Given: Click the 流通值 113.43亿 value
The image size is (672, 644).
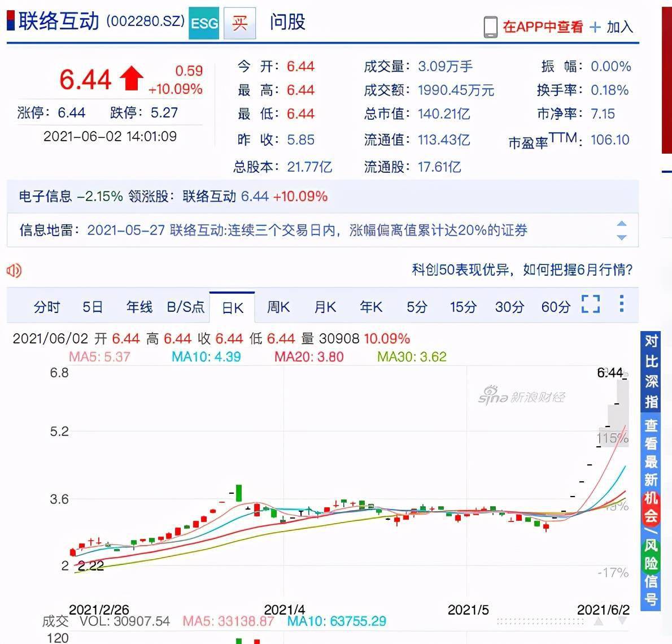Looking at the screenshot, I should point(444,140).
